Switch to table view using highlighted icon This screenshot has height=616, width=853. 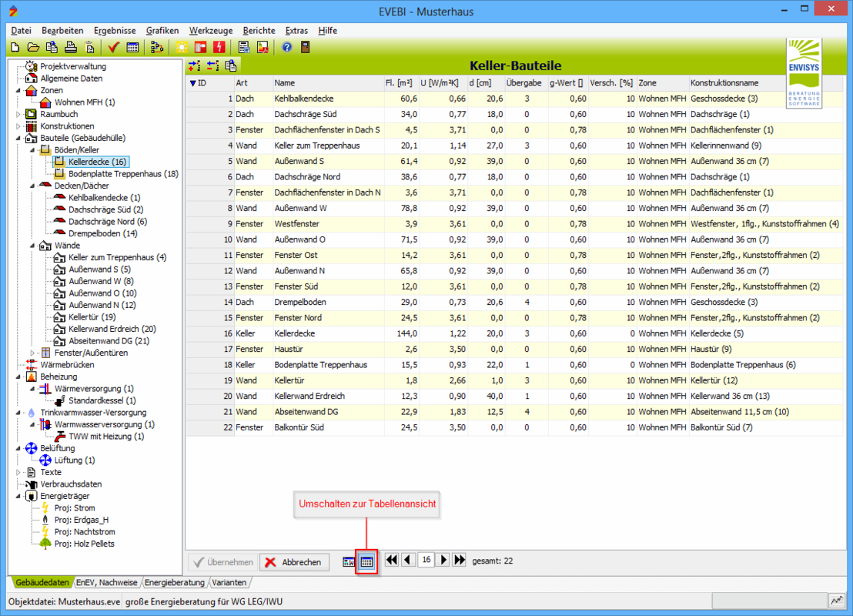(x=366, y=562)
